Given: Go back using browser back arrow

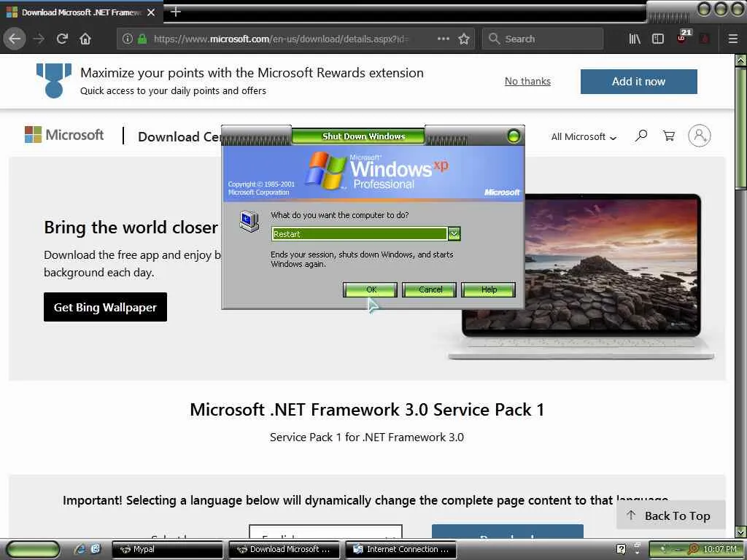Looking at the screenshot, I should coord(15,39).
